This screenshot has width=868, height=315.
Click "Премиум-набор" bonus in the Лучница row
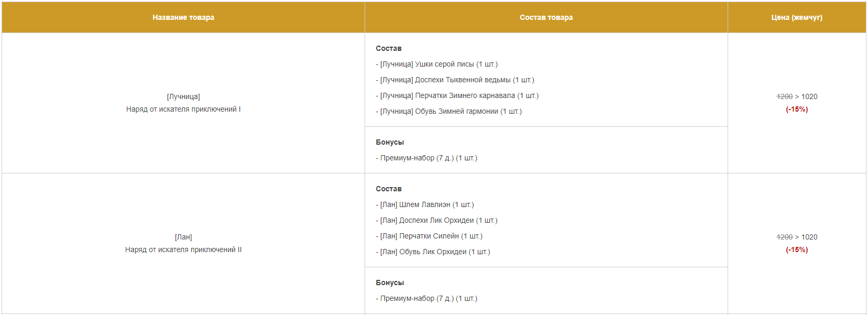click(426, 158)
